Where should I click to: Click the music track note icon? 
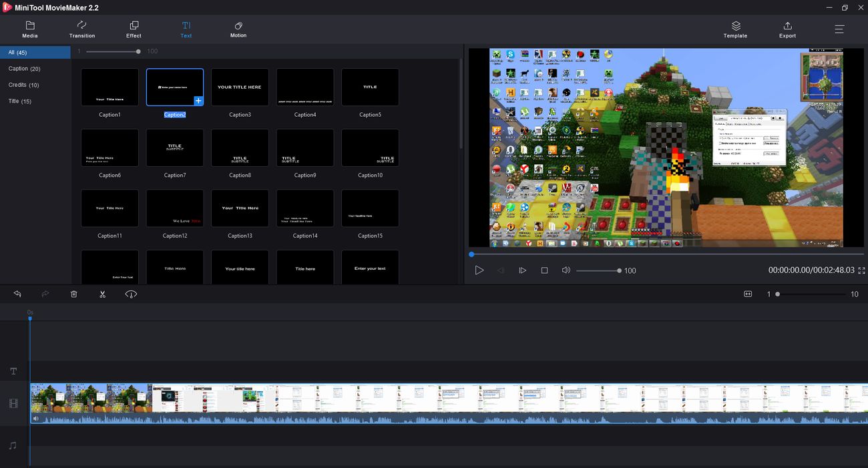coord(13,445)
